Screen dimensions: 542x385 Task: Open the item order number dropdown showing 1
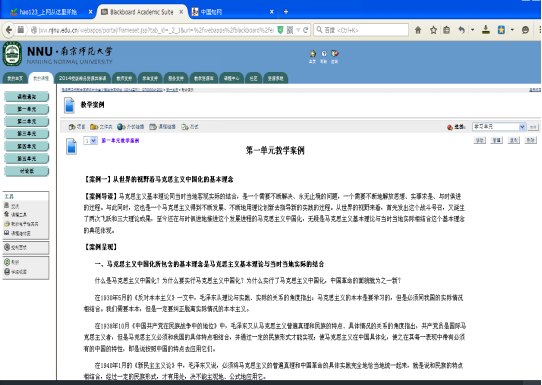90,141
